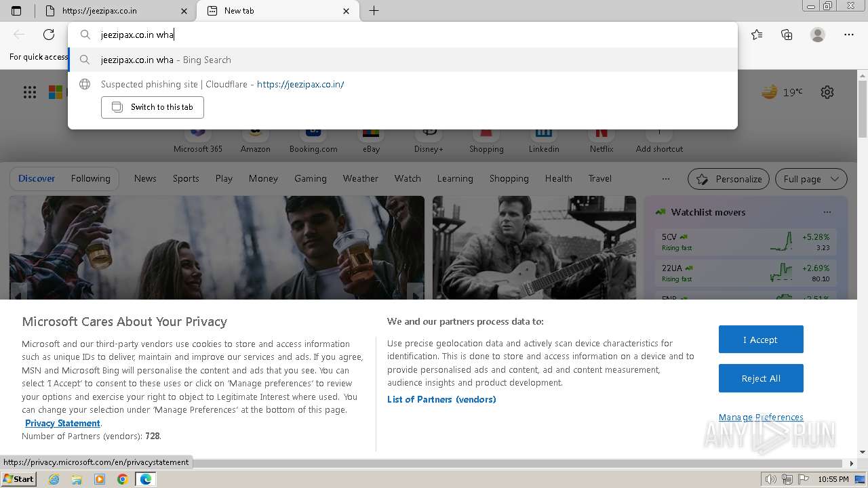Open the Privacy Statement link
868x488 pixels.
62,423
